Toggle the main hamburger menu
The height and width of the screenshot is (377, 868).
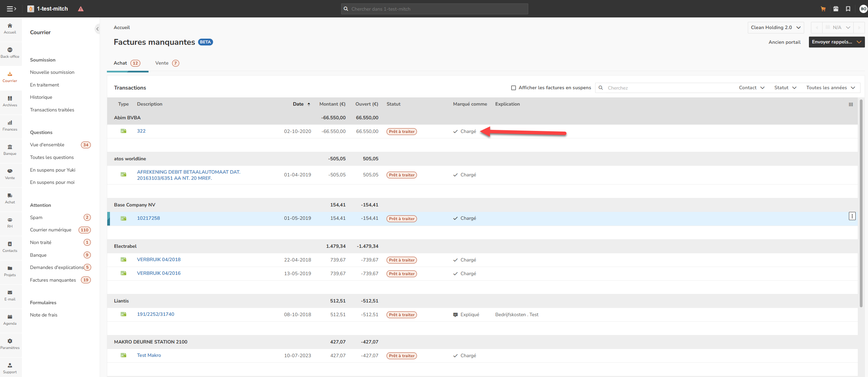click(x=11, y=9)
